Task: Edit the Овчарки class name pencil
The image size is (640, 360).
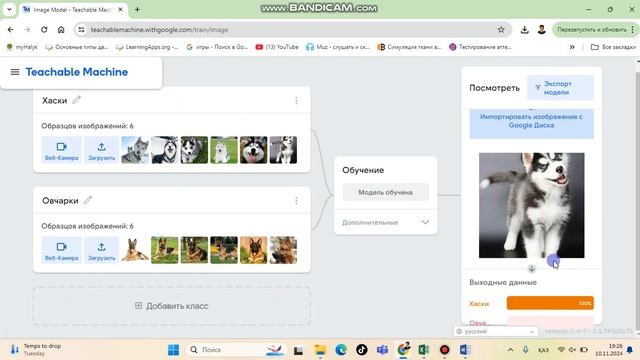Action: (88, 200)
